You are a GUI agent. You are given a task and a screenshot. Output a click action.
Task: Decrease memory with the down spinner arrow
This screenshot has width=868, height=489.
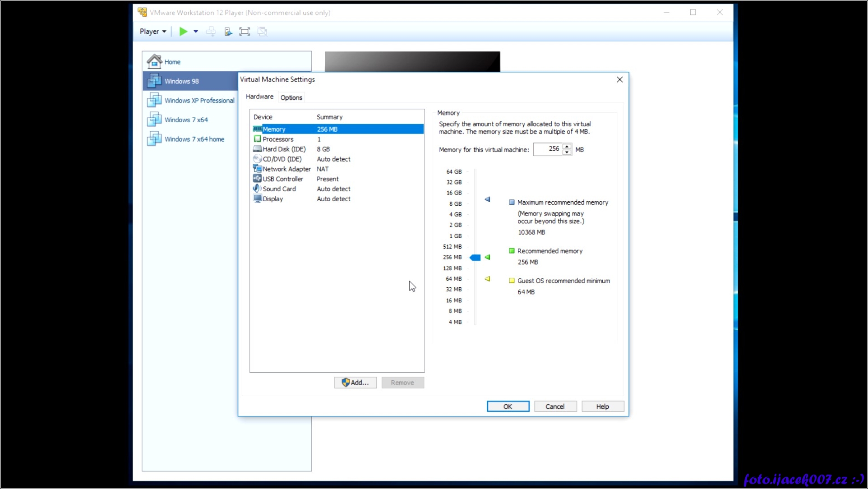[567, 152]
